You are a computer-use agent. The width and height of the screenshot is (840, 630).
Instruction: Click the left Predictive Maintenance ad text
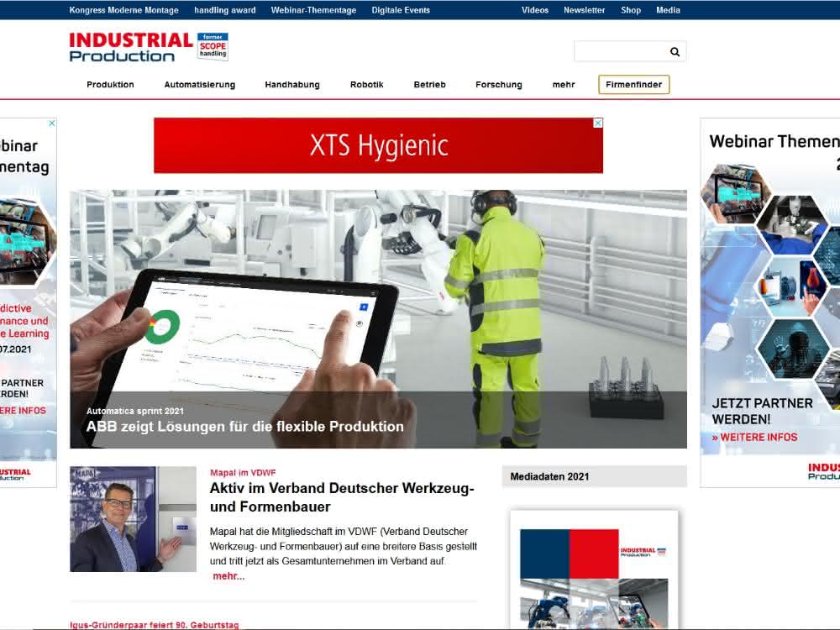(24, 321)
